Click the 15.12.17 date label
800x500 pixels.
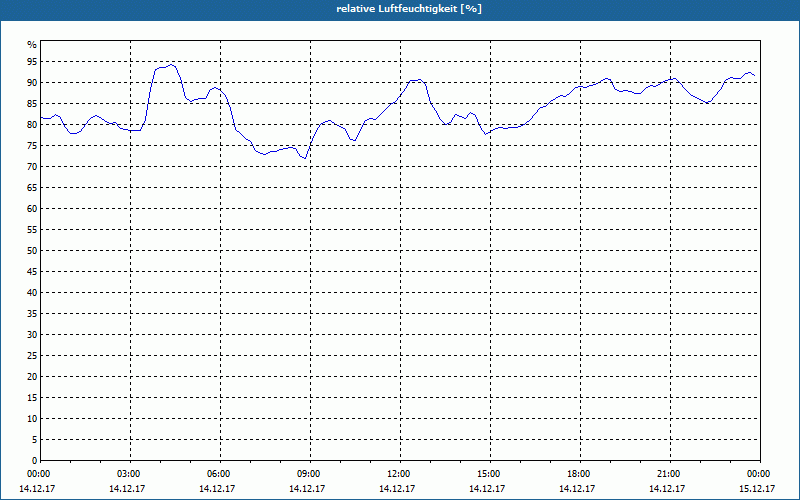click(x=757, y=488)
